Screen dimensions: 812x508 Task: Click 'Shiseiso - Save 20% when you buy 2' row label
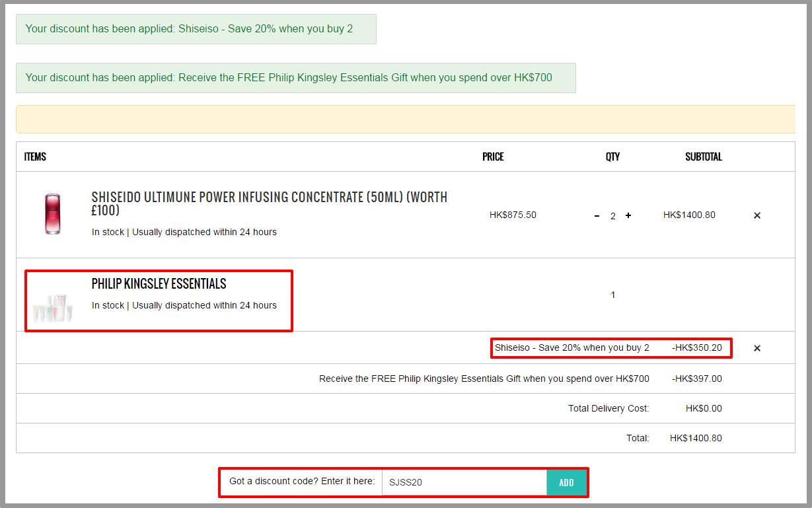572,347
